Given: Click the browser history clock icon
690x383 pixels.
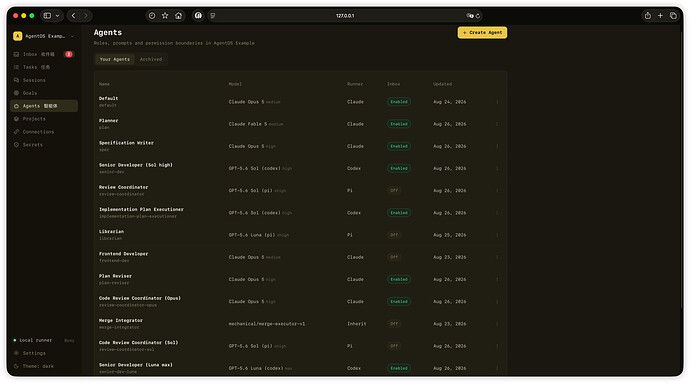Looking at the screenshot, I should (152, 16).
